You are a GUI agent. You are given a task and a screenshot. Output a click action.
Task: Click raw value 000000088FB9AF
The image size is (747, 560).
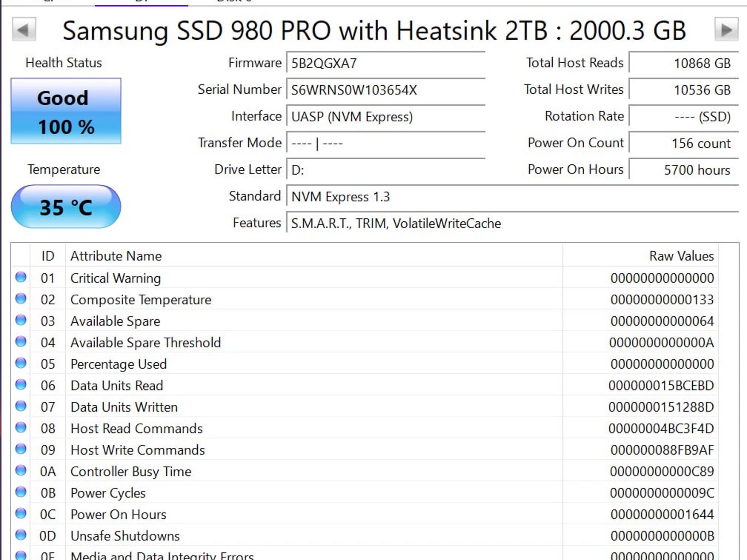662,450
